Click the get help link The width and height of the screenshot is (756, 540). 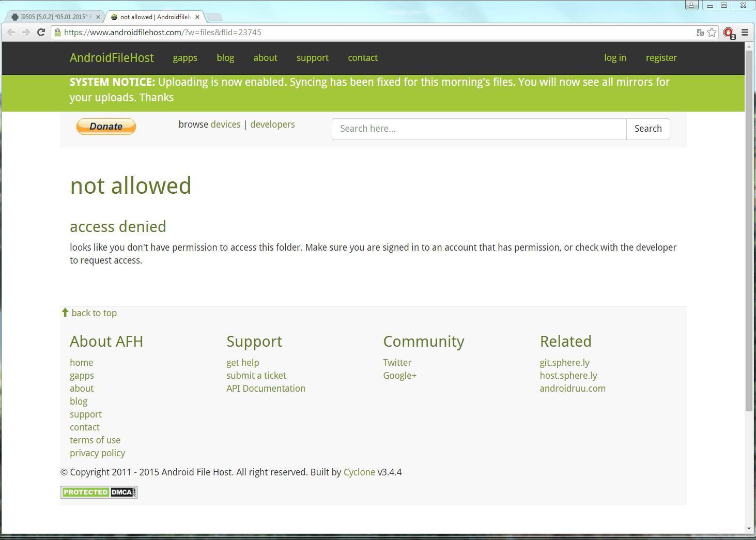[242, 363]
